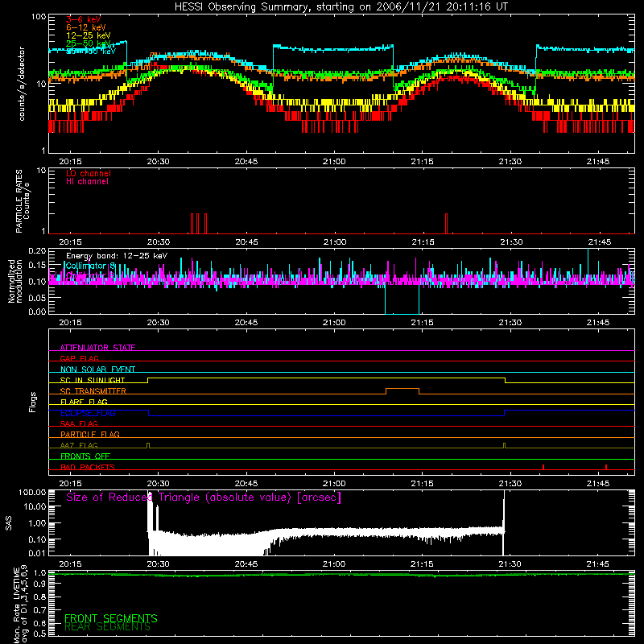
Task: Click the 'Energy band: 12-25 keV' annotation
Action: point(117,256)
